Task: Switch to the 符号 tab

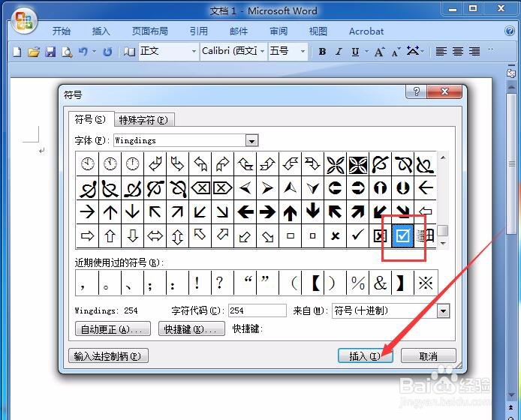Action: pyautogui.click(x=90, y=119)
